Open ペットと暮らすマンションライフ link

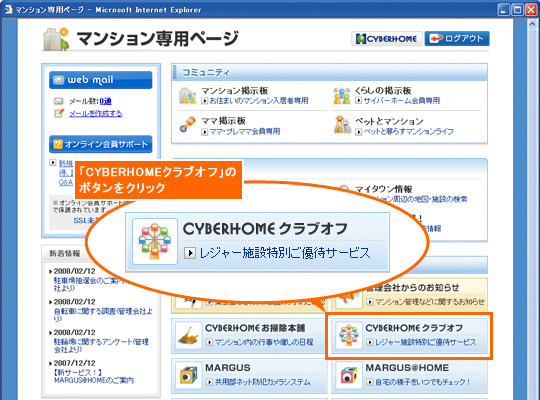408,131
